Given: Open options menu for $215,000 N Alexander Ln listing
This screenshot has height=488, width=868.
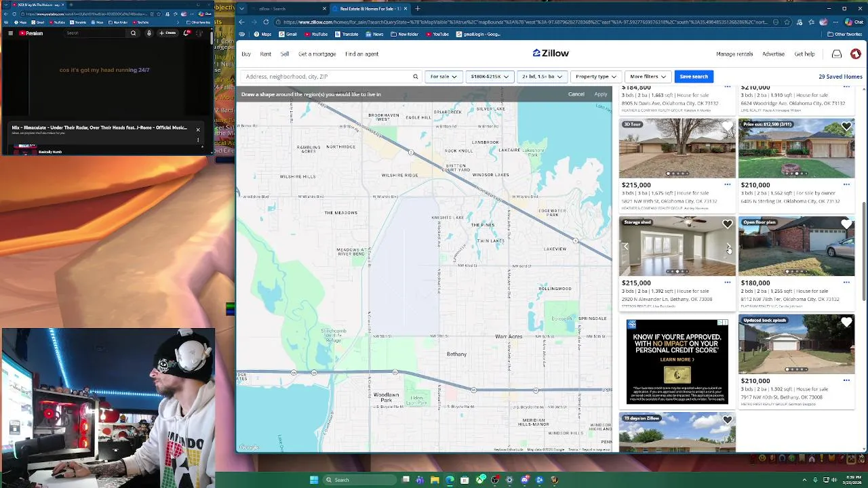Looking at the screenshot, I should click(727, 283).
